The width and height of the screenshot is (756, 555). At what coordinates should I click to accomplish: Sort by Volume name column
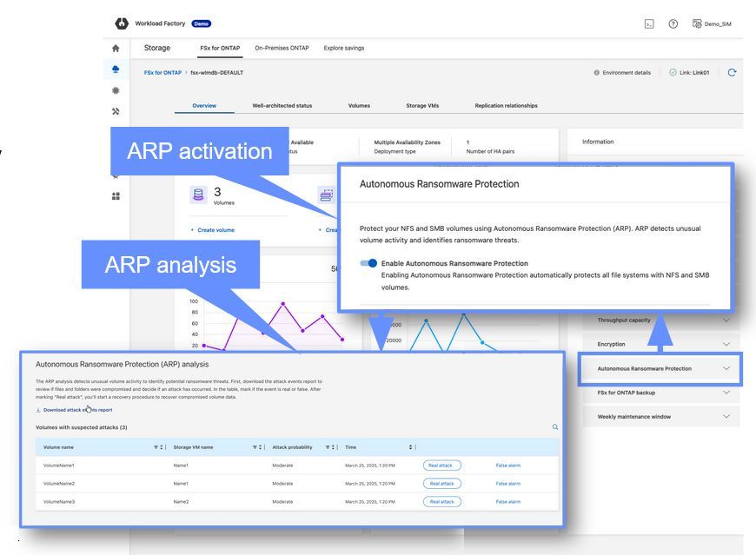click(x=162, y=447)
